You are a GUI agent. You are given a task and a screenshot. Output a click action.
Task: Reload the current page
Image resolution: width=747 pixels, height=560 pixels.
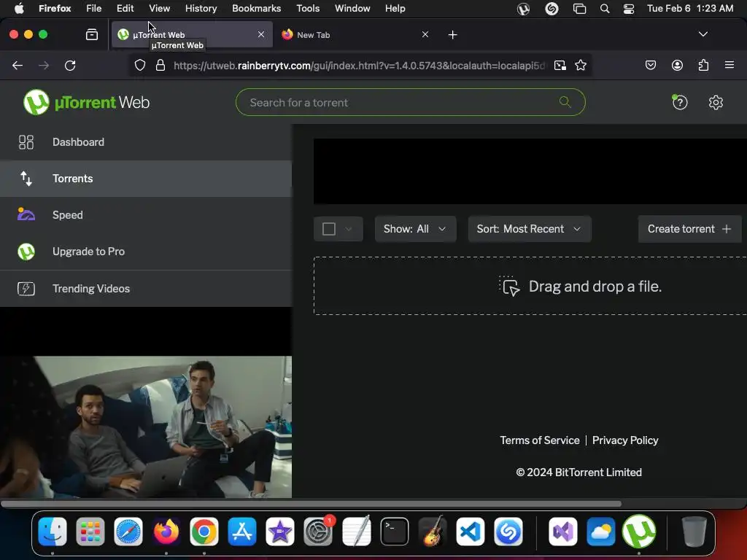[70, 66]
